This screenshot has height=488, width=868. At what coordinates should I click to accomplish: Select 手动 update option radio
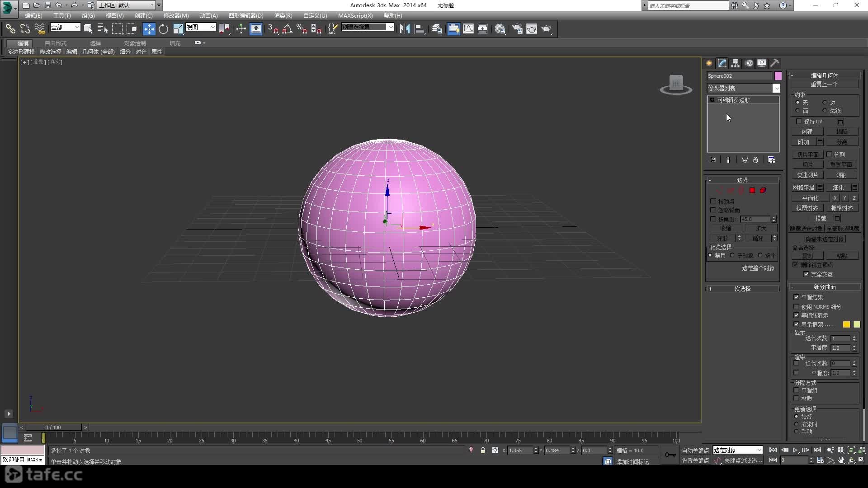coord(797,432)
